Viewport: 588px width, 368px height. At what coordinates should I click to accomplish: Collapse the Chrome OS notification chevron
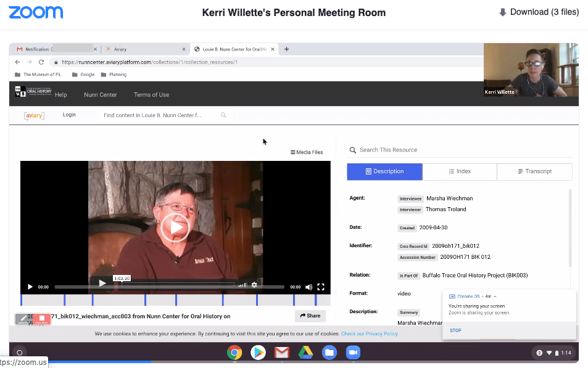[495, 296]
